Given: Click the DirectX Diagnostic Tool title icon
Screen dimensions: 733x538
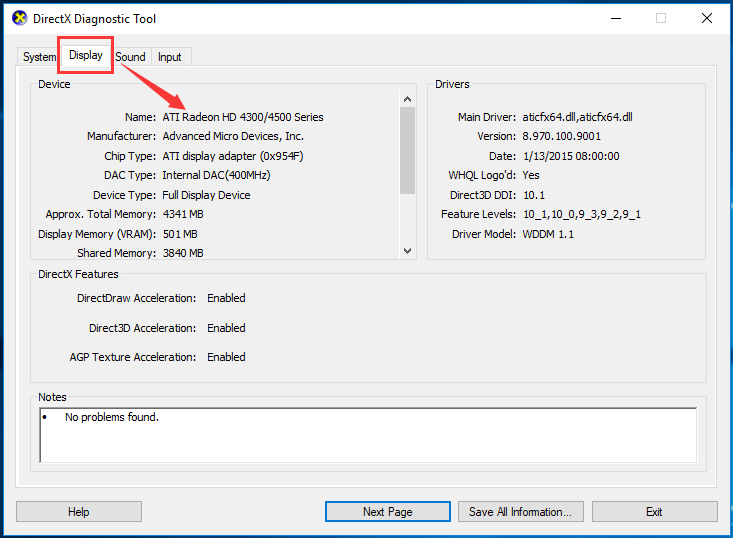Looking at the screenshot, I should [x=20, y=19].
